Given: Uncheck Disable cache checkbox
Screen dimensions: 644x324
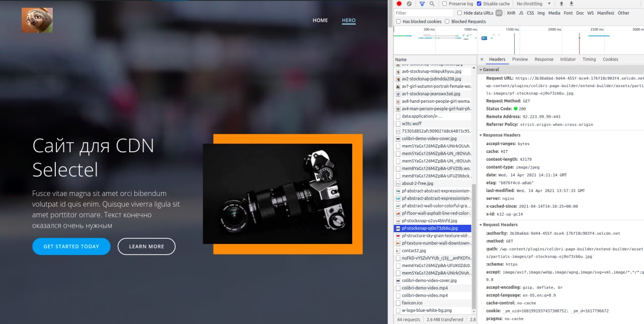Looking at the screenshot, I should click(x=479, y=4).
